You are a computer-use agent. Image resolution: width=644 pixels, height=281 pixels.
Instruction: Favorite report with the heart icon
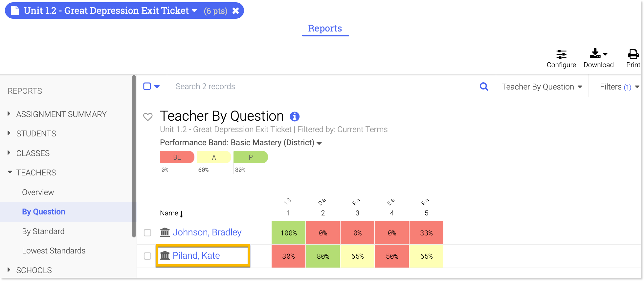tap(148, 117)
